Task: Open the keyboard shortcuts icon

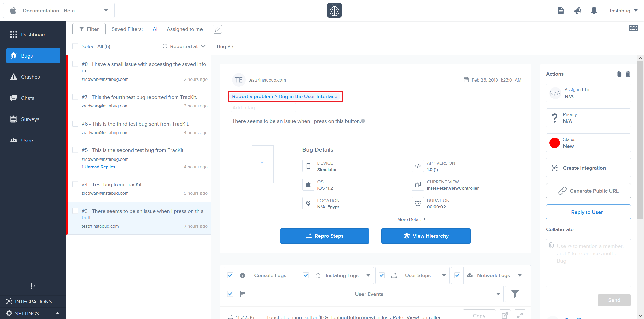Action: 633,28
